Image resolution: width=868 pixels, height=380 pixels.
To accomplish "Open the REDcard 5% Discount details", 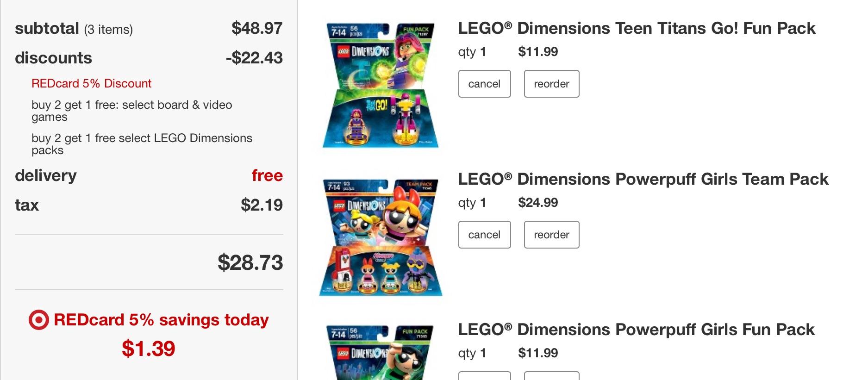I will point(91,83).
